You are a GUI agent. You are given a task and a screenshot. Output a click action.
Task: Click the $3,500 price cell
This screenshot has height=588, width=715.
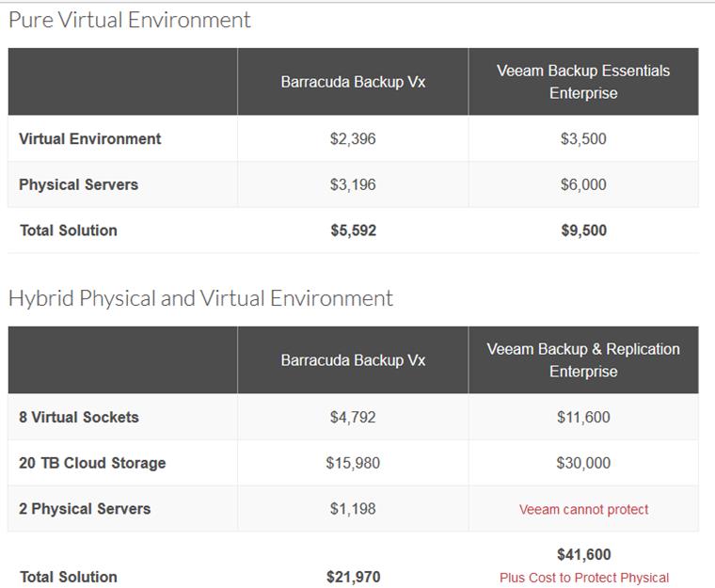point(583,138)
